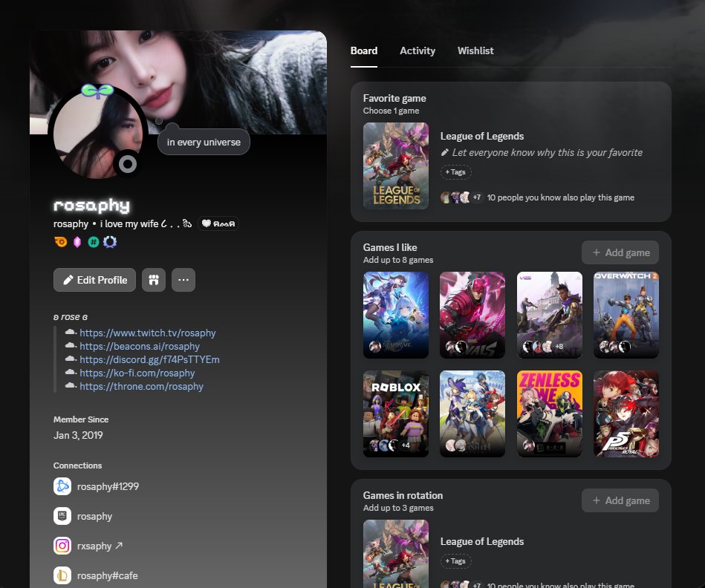Screen dimensions: 705x588
Task: Click rosaphy#1299 connection name
Action: (x=108, y=486)
